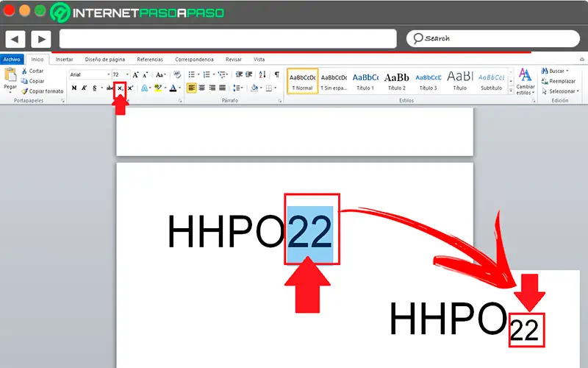
Task: Open the Fuente dialog launcher
Action: click(x=180, y=101)
